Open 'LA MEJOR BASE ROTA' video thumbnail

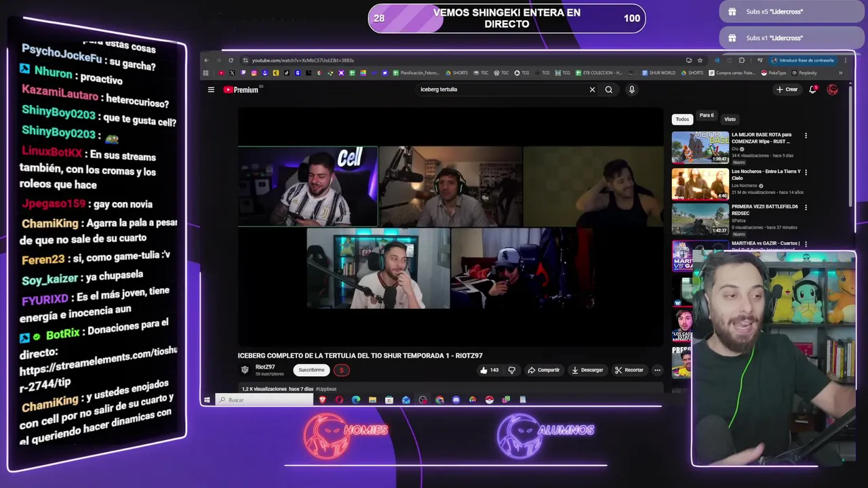coord(701,147)
